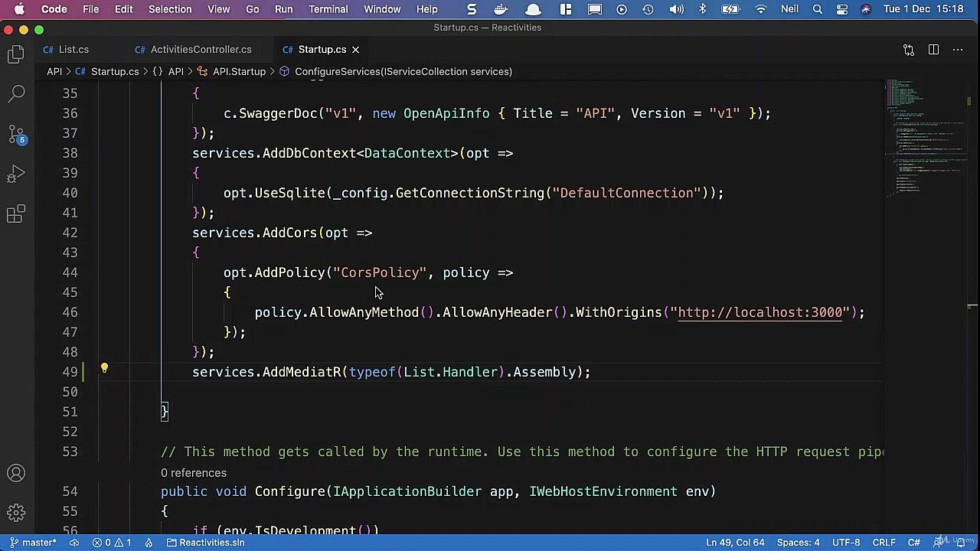Change indentation via Spaces: 4

tap(798, 543)
